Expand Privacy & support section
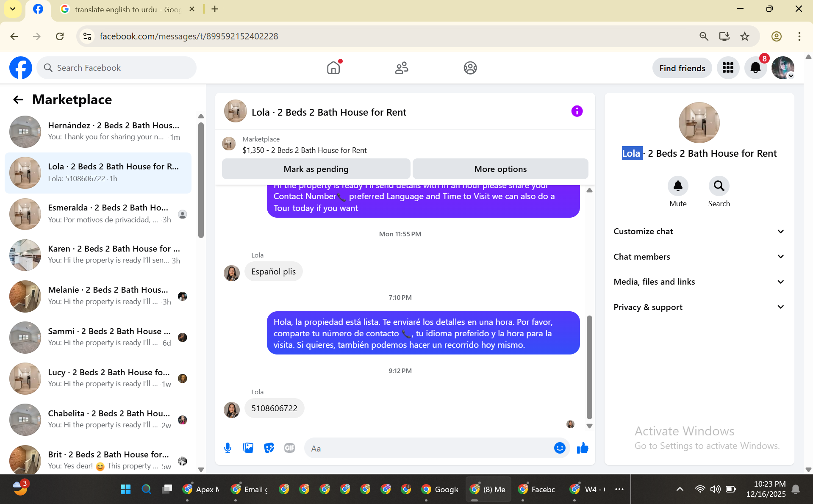The width and height of the screenshot is (813, 504). [699, 307]
